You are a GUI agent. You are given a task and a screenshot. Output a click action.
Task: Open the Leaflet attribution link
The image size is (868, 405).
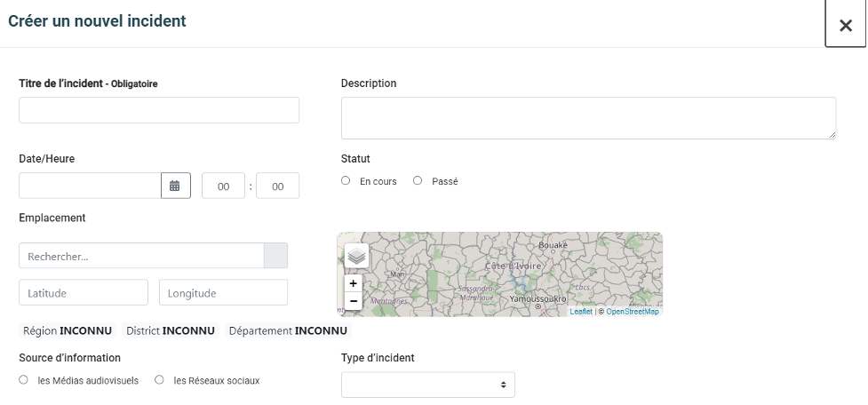[x=581, y=312]
